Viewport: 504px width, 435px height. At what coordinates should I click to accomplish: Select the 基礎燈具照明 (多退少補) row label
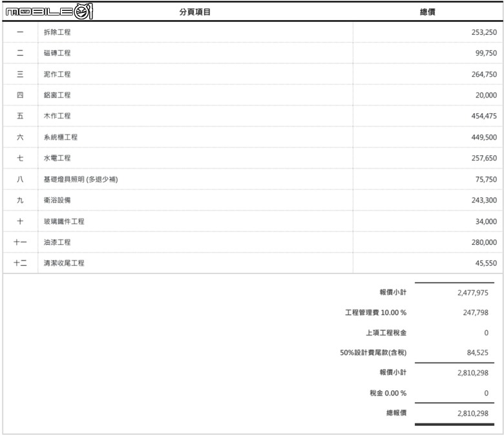[81, 180]
